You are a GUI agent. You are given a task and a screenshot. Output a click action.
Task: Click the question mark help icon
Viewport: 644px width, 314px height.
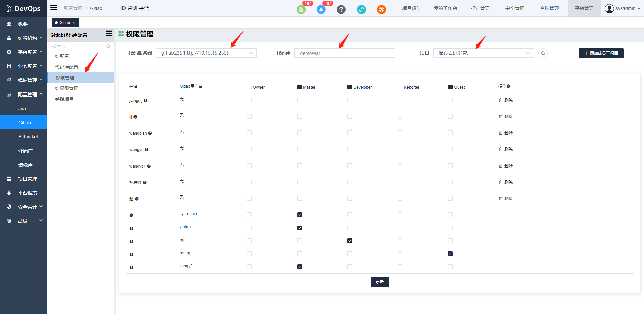[341, 9]
